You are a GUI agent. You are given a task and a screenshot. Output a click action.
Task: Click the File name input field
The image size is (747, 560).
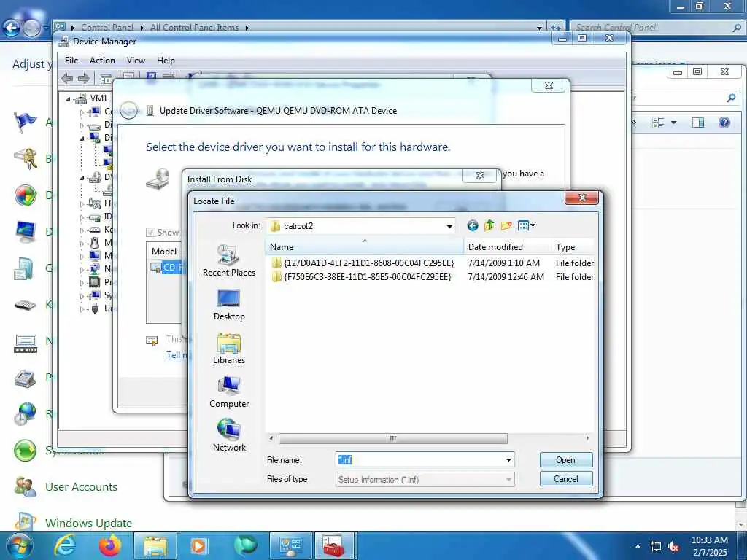419,460
